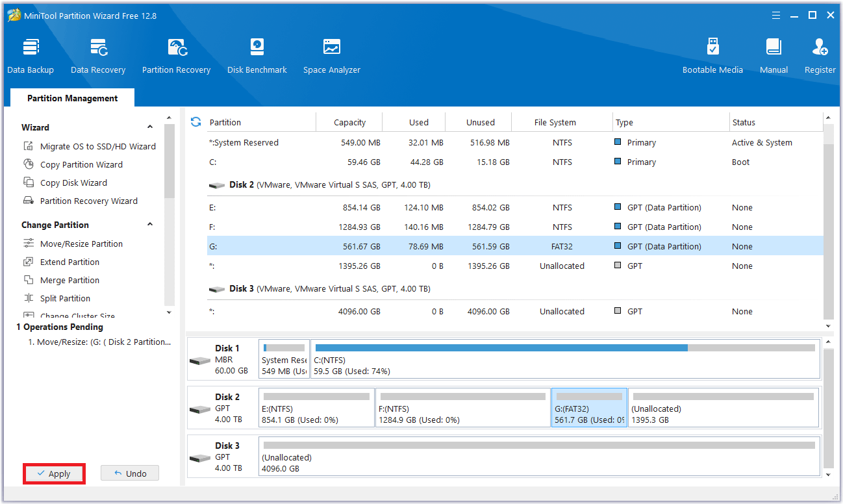Select Disk 3 header row in list
The image size is (843, 504).
point(515,288)
